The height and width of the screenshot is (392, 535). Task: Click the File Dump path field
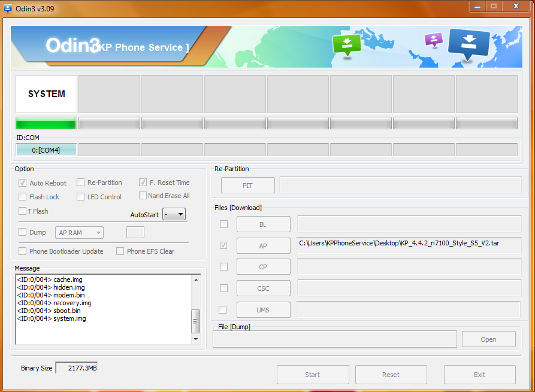335,339
